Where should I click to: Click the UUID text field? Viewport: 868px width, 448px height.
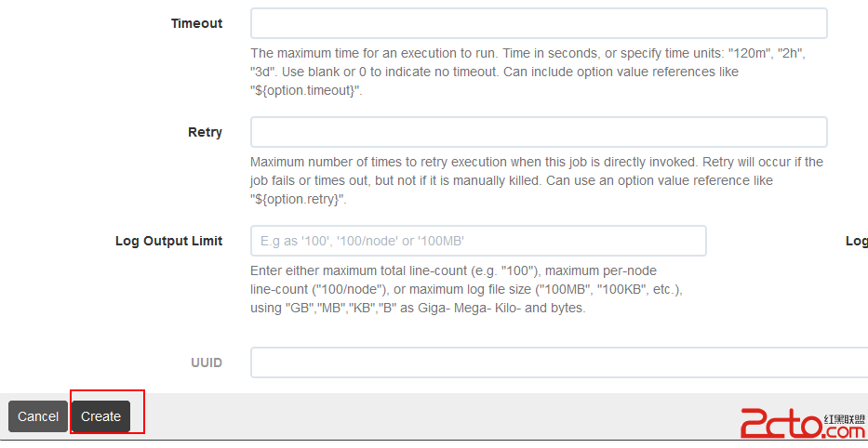(559, 362)
